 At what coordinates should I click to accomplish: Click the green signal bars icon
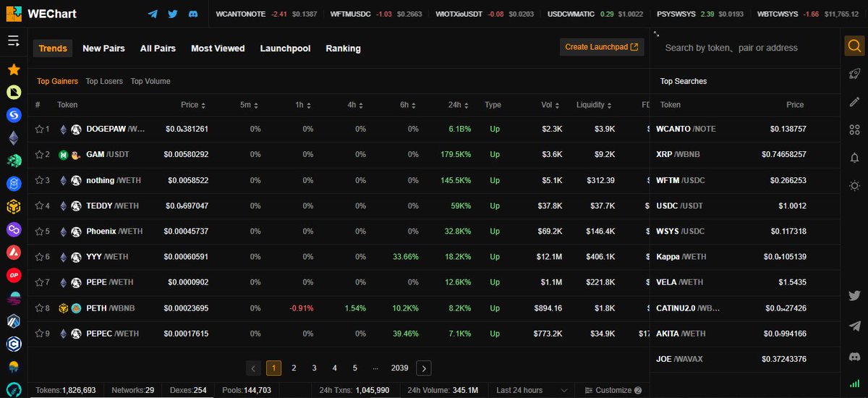pos(854,383)
